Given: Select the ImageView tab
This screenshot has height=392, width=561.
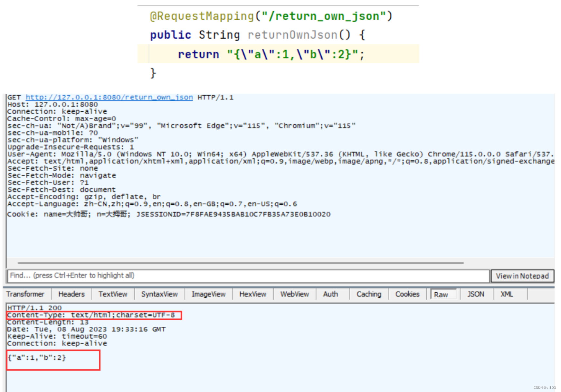Looking at the screenshot, I should (208, 294).
